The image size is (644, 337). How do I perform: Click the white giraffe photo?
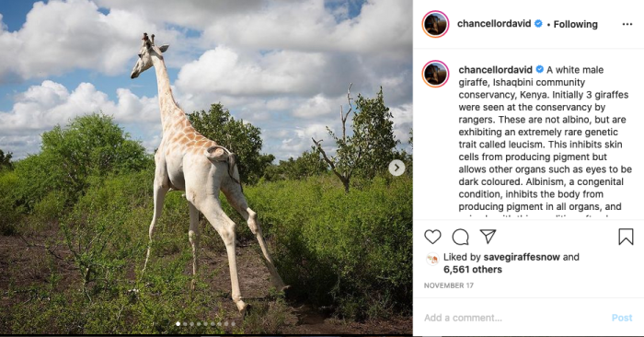206,167
